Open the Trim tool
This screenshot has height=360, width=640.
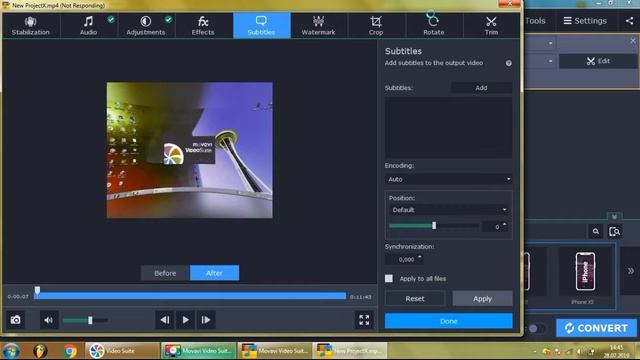point(491,26)
